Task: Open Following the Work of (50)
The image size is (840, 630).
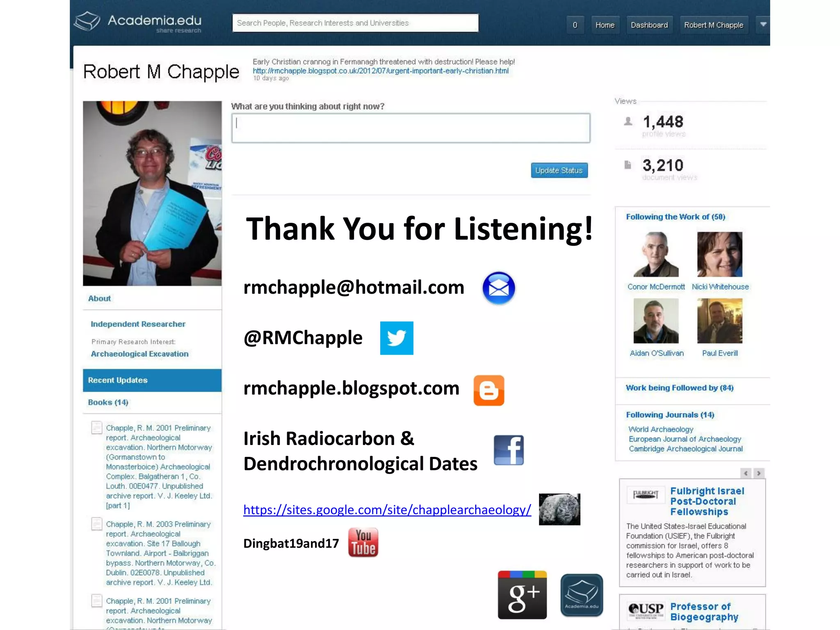Action: coord(676,217)
